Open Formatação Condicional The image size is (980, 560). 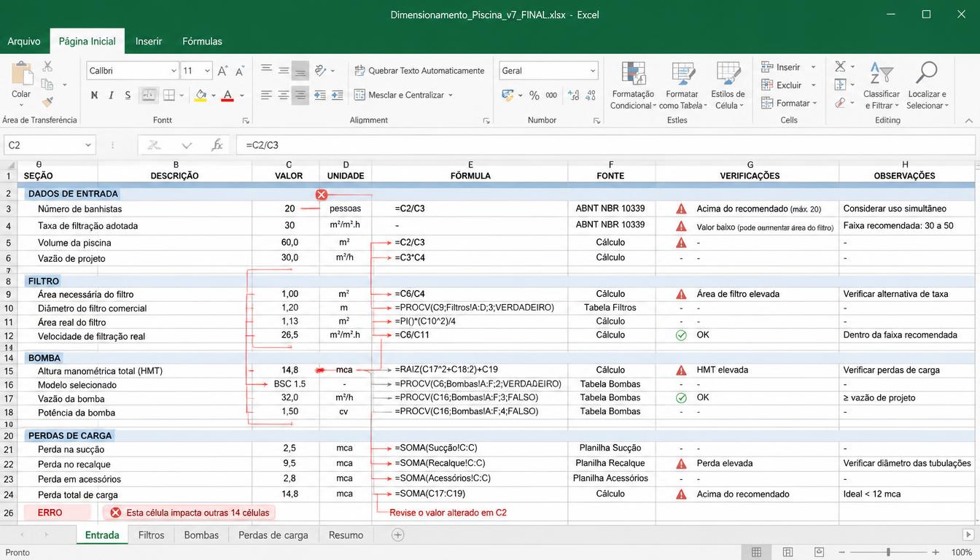tap(633, 86)
